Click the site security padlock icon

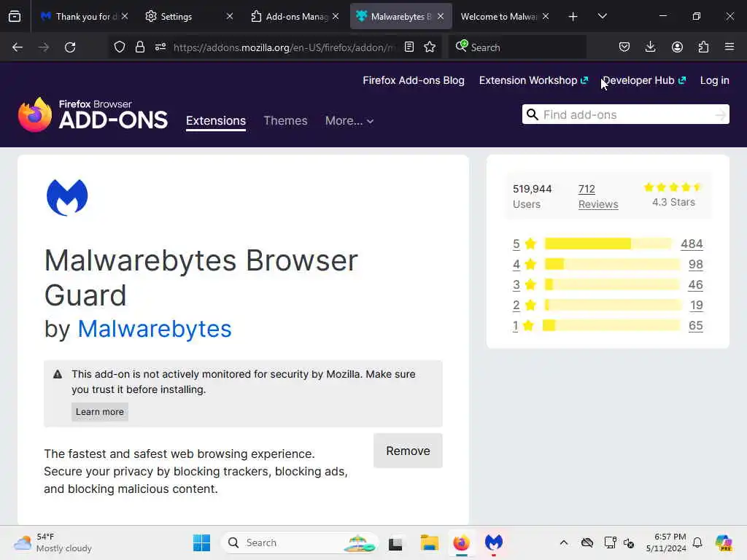click(139, 47)
